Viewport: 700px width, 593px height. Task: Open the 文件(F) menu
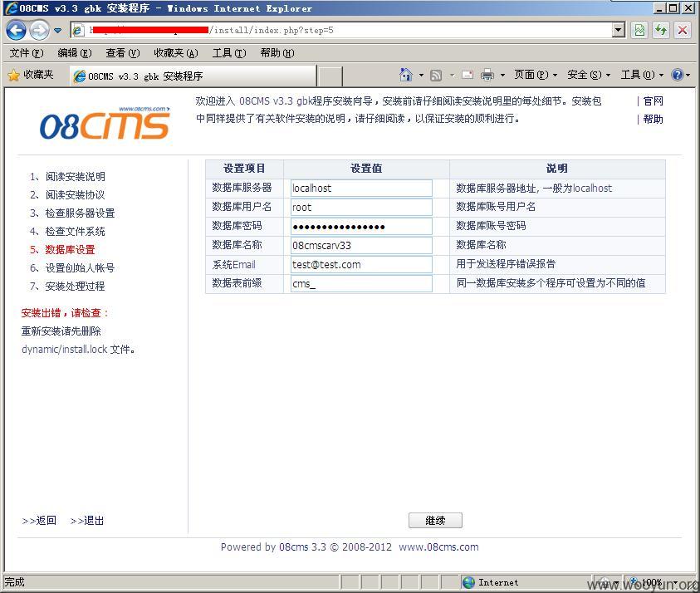tap(27, 53)
